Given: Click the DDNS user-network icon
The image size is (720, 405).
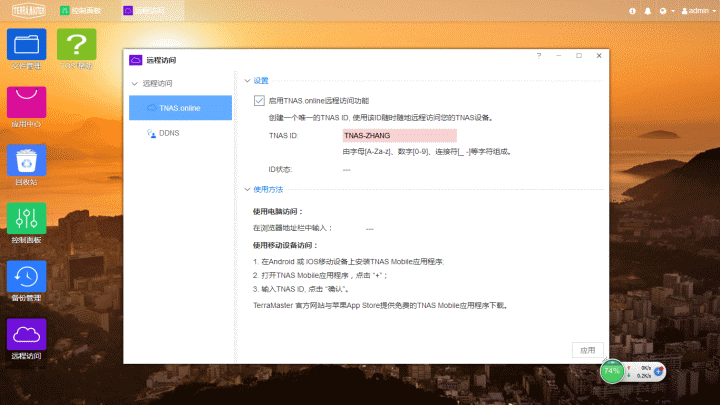Looking at the screenshot, I should click(151, 133).
